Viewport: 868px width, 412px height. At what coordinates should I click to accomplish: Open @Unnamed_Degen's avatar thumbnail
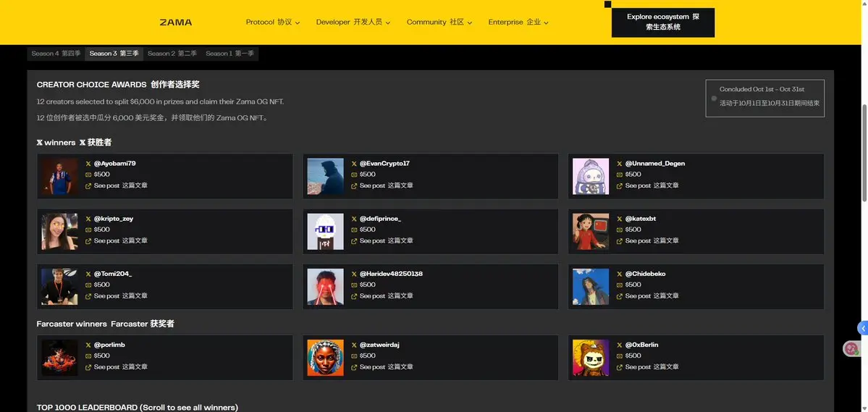(591, 176)
